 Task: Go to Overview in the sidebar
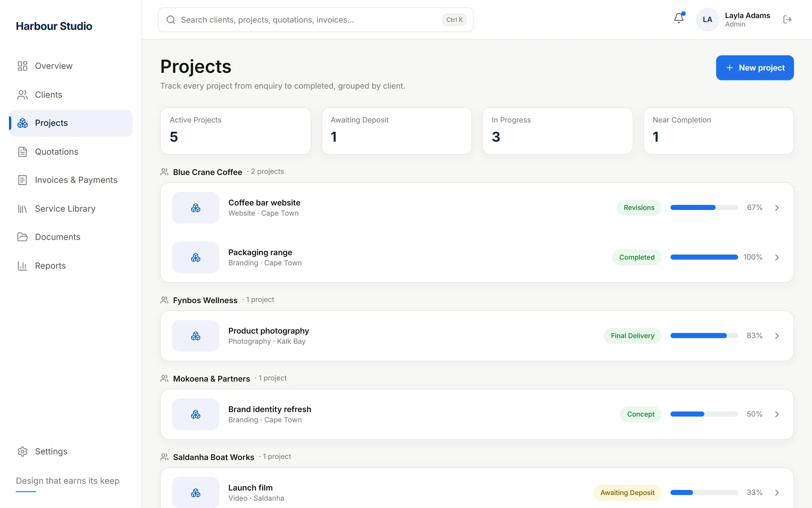pos(71,66)
